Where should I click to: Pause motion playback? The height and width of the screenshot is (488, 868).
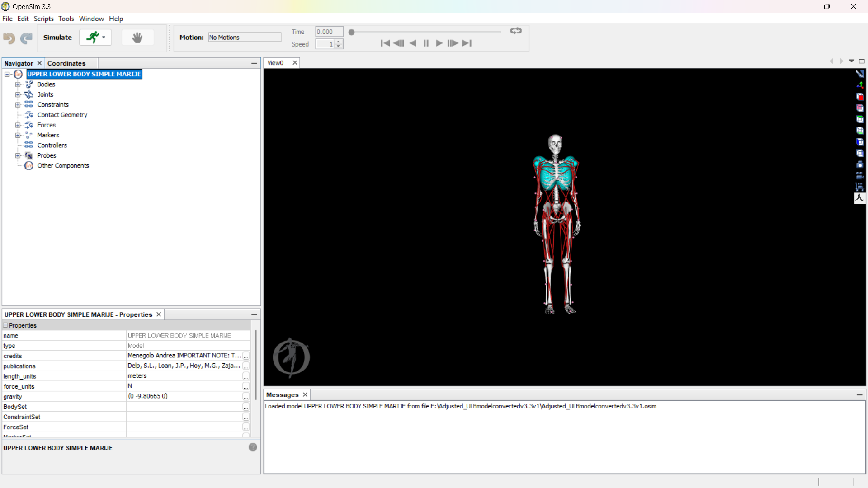[x=426, y=43]
